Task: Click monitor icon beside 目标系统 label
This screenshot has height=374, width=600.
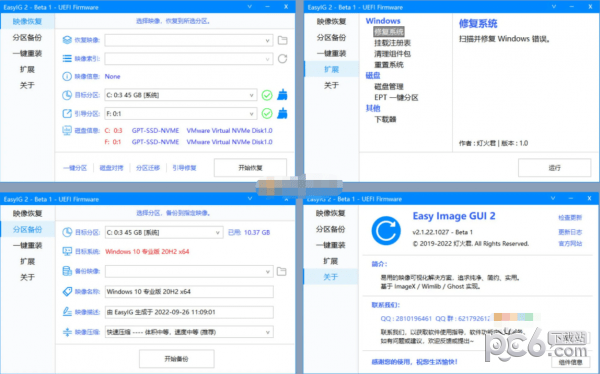Action: (x=67, y=252)
